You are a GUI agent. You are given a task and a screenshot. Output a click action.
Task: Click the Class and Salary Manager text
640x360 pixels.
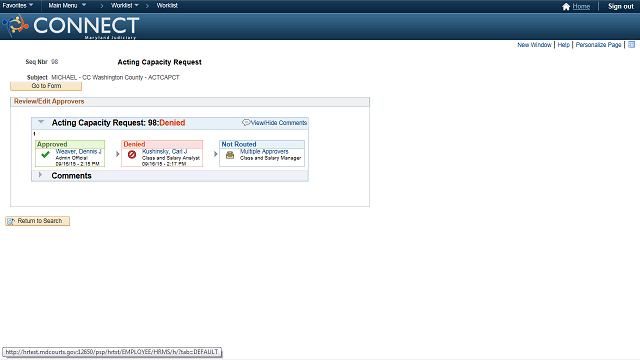point(270,158)
